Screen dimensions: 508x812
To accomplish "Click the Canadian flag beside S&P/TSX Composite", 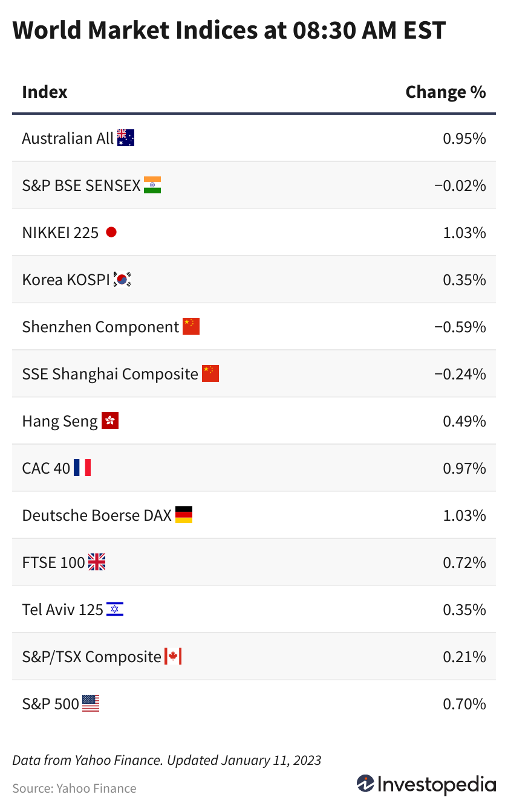I will click(173, 656).
